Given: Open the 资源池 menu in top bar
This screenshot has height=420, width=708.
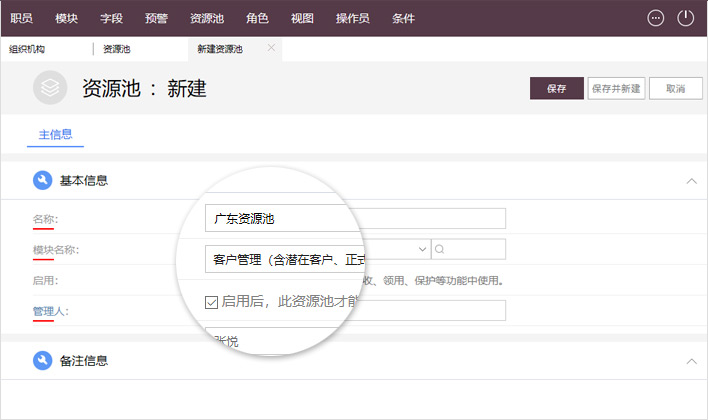Looking at the screenshot, I should (207, 18).
